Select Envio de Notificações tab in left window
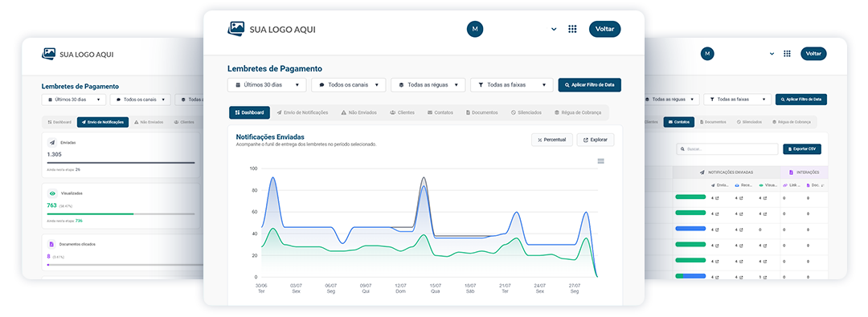Screen dimensions: 868x317 103,122
